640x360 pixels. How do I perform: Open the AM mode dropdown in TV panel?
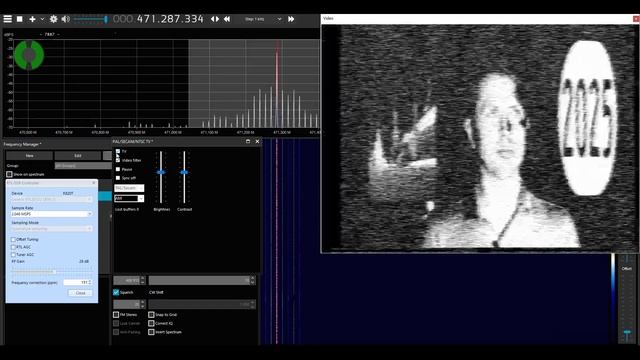coord(129,198)
